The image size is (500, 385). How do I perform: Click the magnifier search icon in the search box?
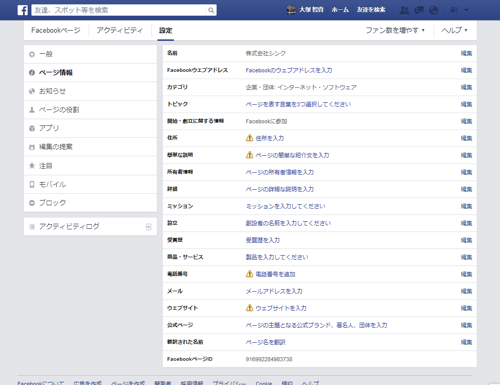tap(211, 10)
